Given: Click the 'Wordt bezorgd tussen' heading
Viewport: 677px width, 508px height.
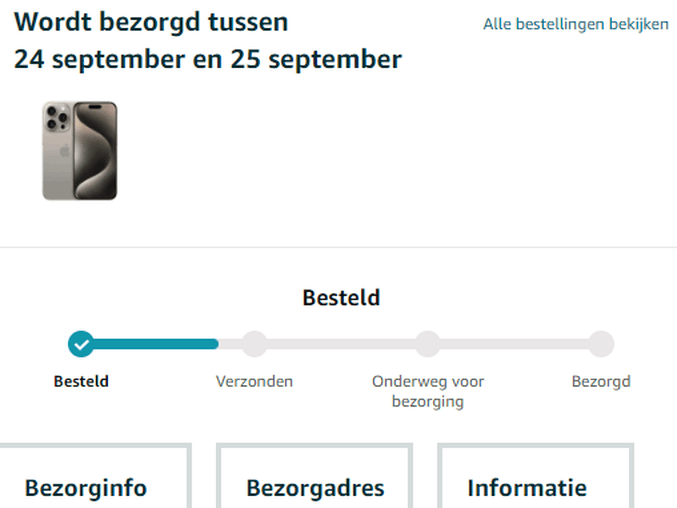Looking at the screenshot, I should (151, 22).
